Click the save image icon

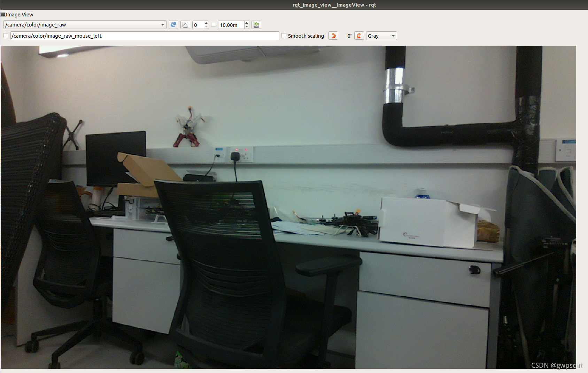coord(256,25)
